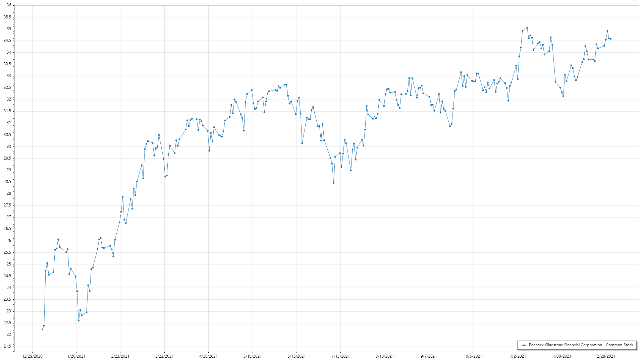Screen dimensions: 644x362
Task: Click the 7/13/2021 x-axis date label
Action: point(340,356)
